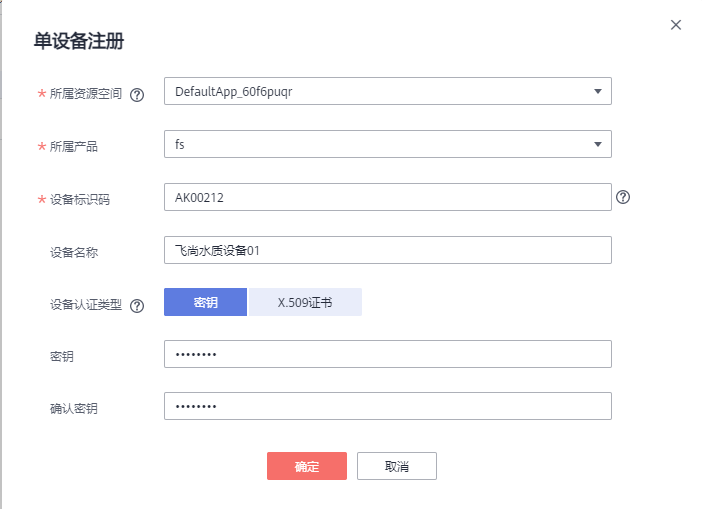This screenshot has width=702, height=509.
Task: Close the 单设备注册 dialog with the X
Action: click(x=676, y=25)
